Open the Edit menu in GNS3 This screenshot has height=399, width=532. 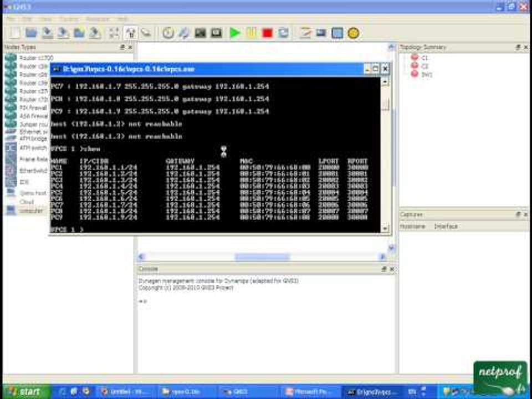pos(28,19)
